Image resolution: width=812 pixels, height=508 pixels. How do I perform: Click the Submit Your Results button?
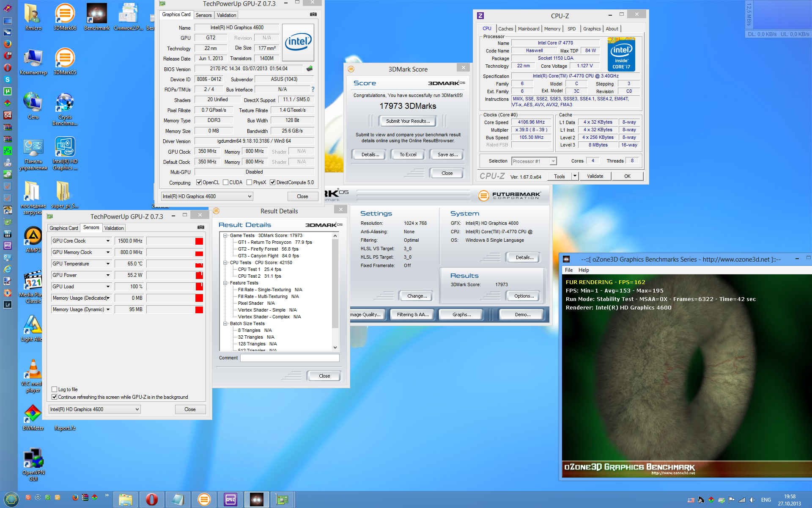click(x=408, y=121)
